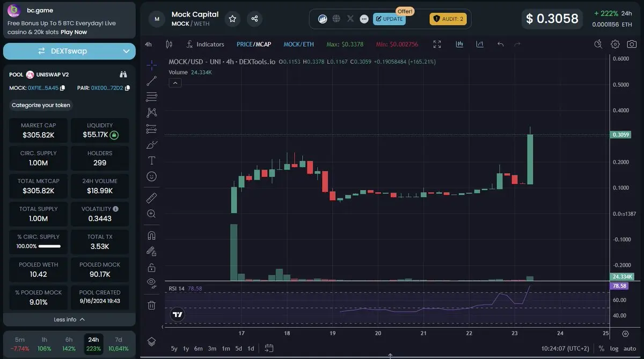Open the date range calendar picker
Viewport: 644px width, 359px height.
(x=269, y=348)
